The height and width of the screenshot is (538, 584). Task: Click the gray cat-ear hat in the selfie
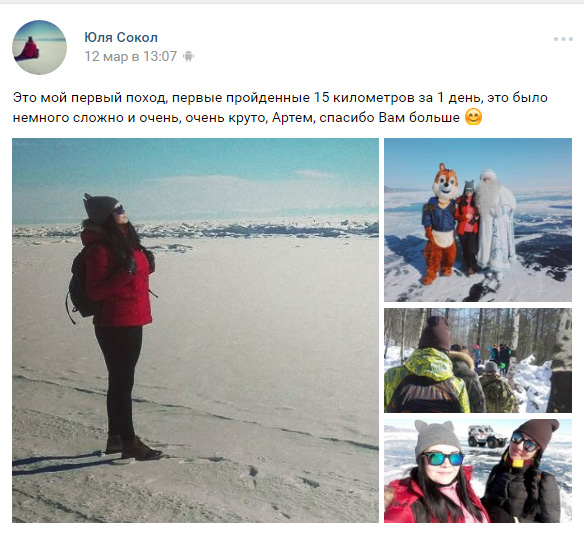point(436,438)
